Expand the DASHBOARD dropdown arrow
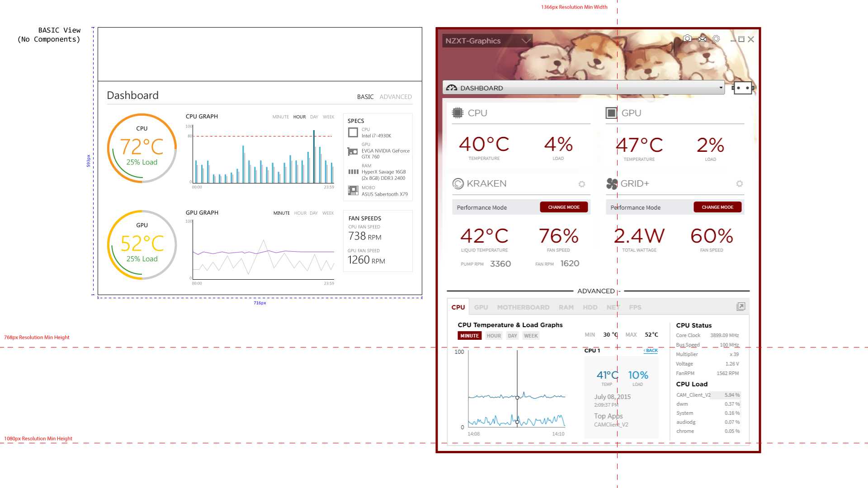 (x=721, y=88)
